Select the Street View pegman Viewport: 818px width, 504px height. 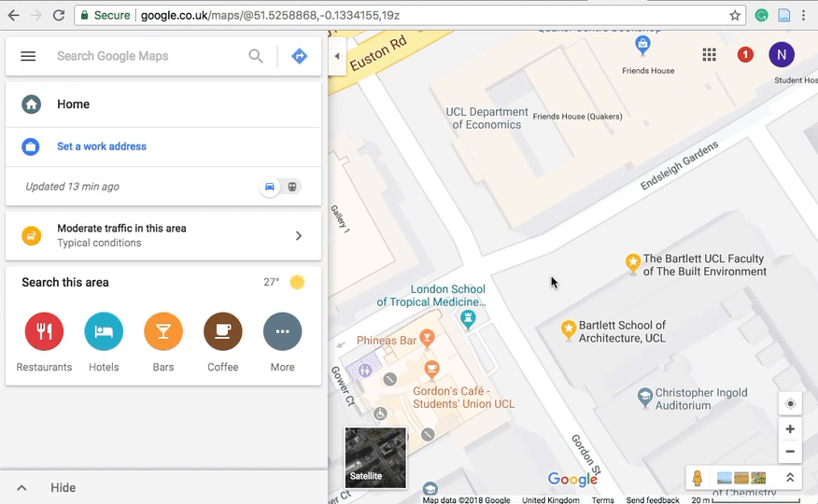click(697, 478)
